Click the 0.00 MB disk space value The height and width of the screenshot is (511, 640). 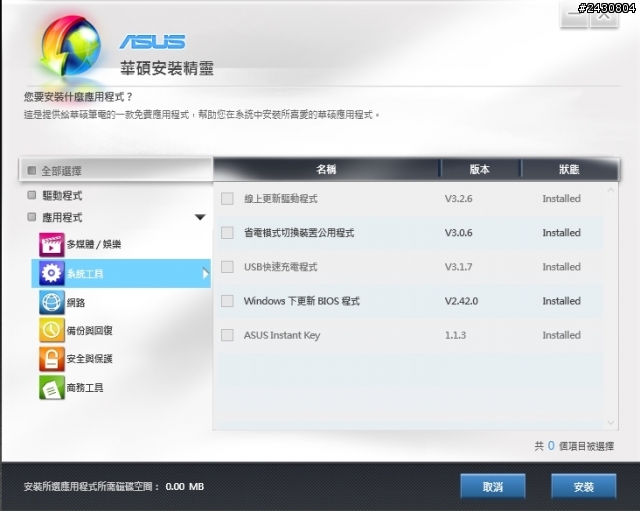point(185,487)
